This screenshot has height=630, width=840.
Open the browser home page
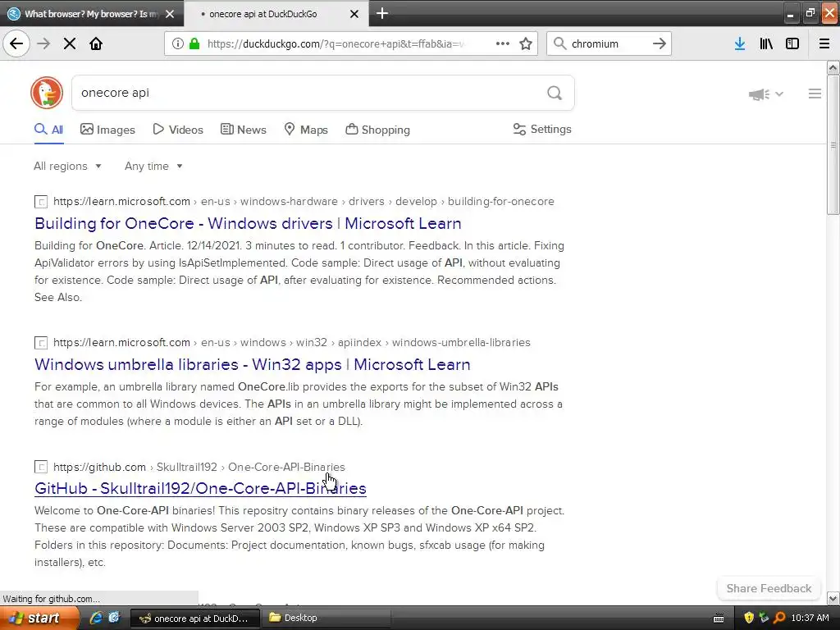[x=96, y=44]
